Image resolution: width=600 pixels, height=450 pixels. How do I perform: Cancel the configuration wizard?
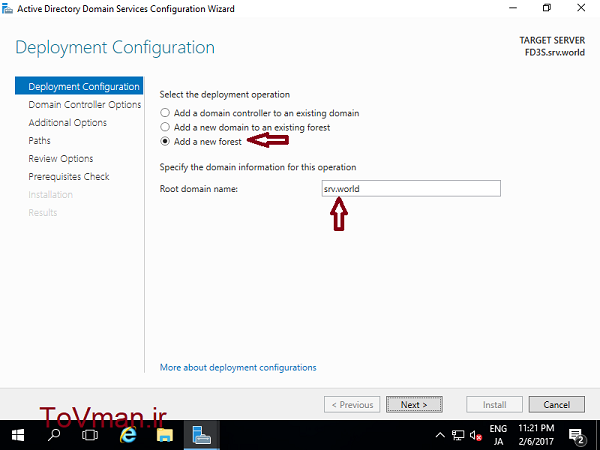point(556,405)
